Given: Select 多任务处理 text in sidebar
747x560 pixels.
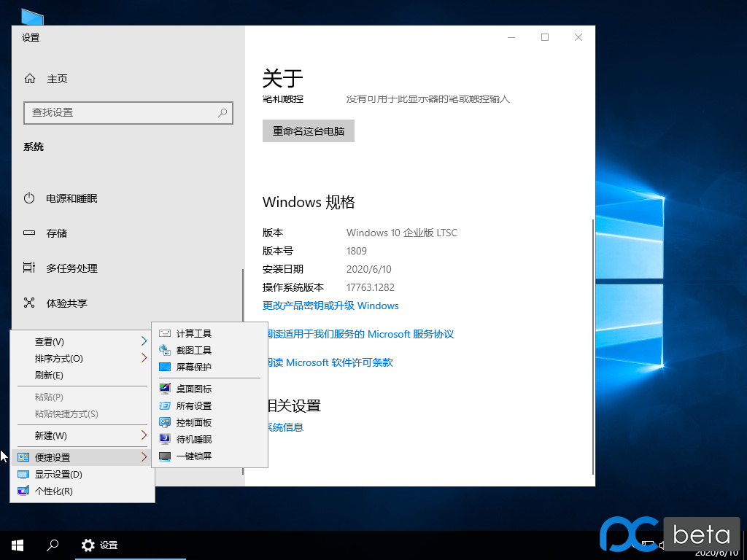Looking at the screenshot, I should 71,268.
